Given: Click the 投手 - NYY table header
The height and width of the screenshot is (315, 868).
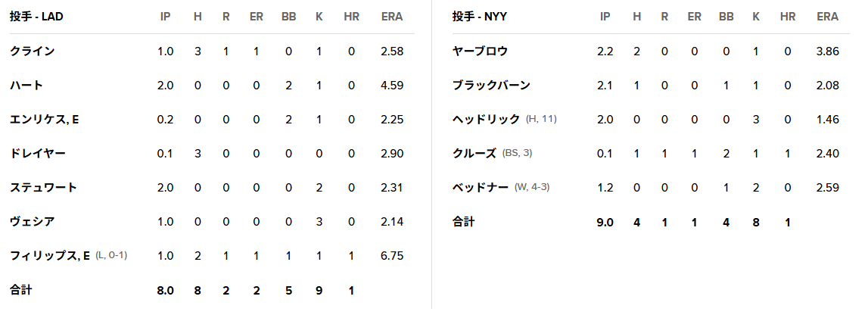Looking at the screenshot, I should 479,17.
